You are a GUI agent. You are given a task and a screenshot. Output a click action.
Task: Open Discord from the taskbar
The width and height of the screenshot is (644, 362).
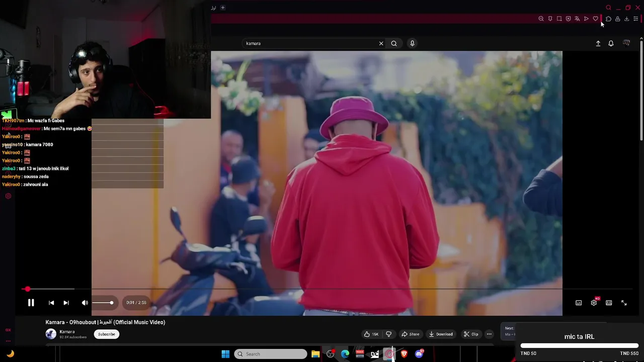click(x=419, y=354)
